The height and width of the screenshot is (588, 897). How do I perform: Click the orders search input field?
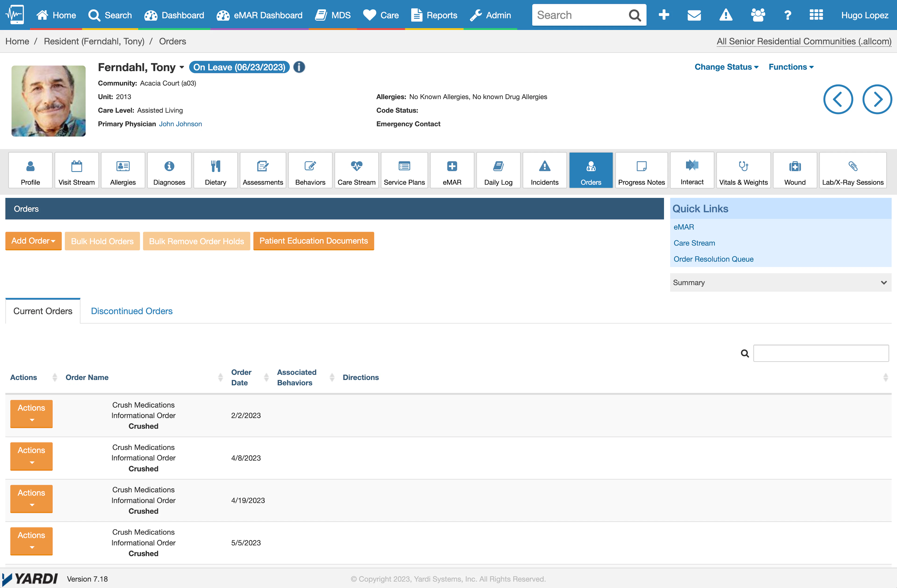[x=821, y=353]
